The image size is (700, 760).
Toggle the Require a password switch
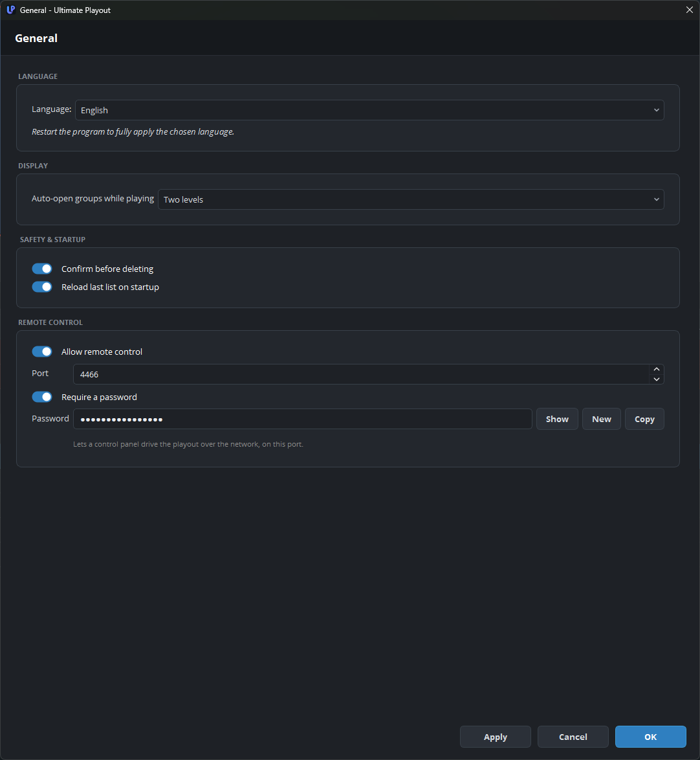click(x=42, y=397)
